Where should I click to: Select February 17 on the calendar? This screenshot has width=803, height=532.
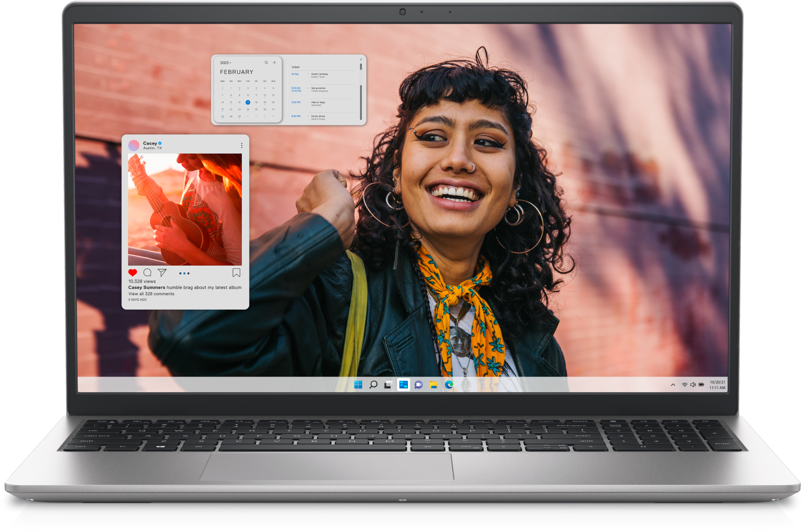click(x=248, y=102)
